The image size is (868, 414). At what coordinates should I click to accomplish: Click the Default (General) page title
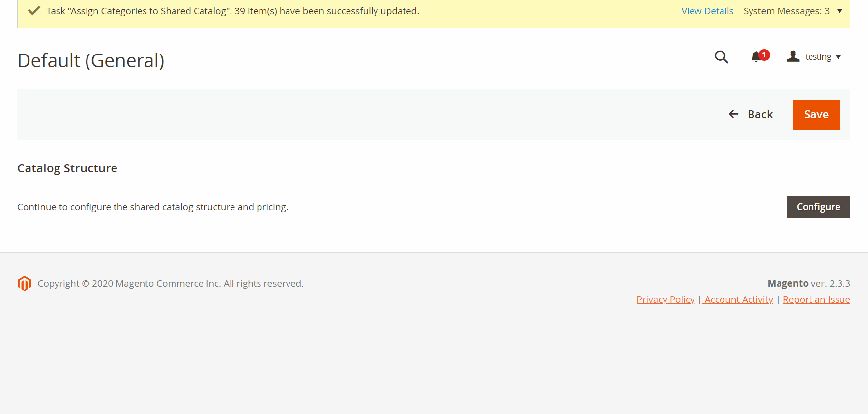91,60
